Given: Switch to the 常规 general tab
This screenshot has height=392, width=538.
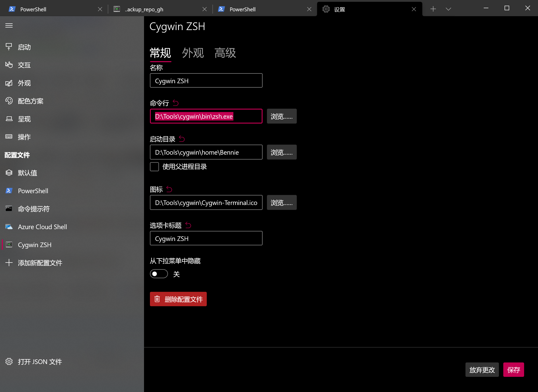Looking at the screenshot, I should click(x=160, y=53).
